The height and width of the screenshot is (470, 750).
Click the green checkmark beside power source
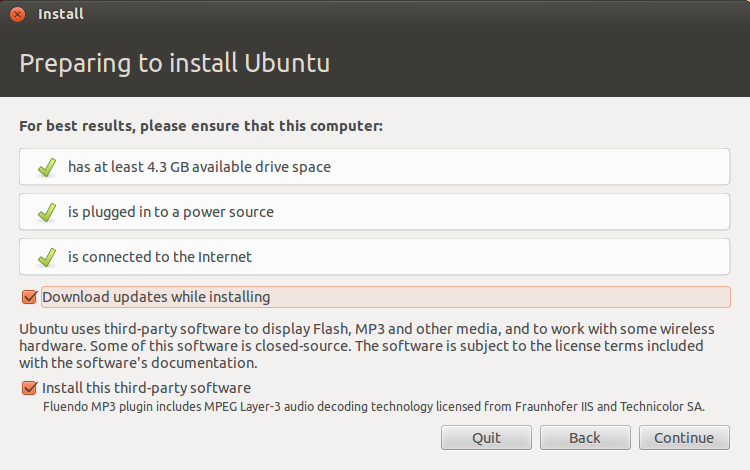point(46,212)
